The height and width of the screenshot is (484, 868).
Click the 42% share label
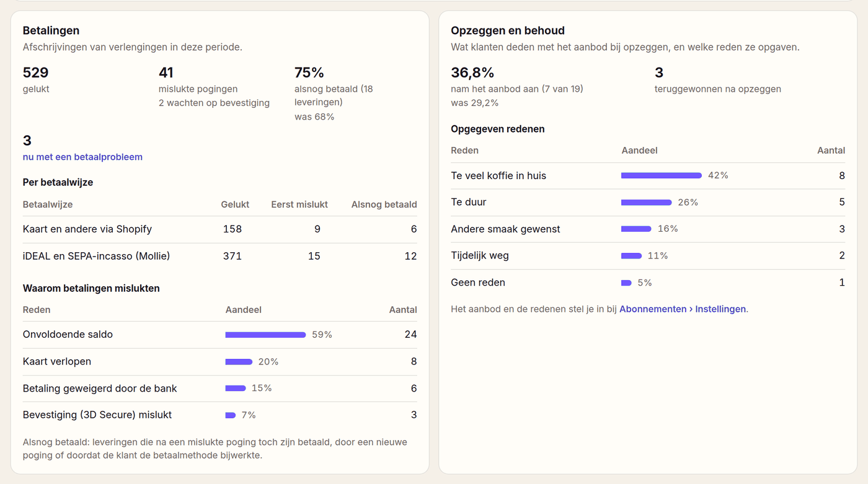pyautogui.click(x=718, y=175)
